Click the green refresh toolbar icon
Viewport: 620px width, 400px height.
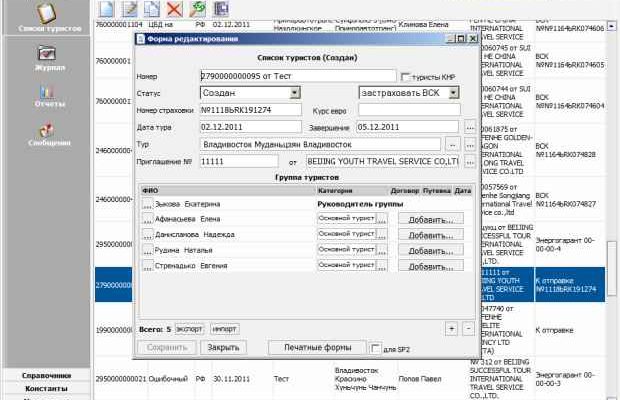[198, 8]
